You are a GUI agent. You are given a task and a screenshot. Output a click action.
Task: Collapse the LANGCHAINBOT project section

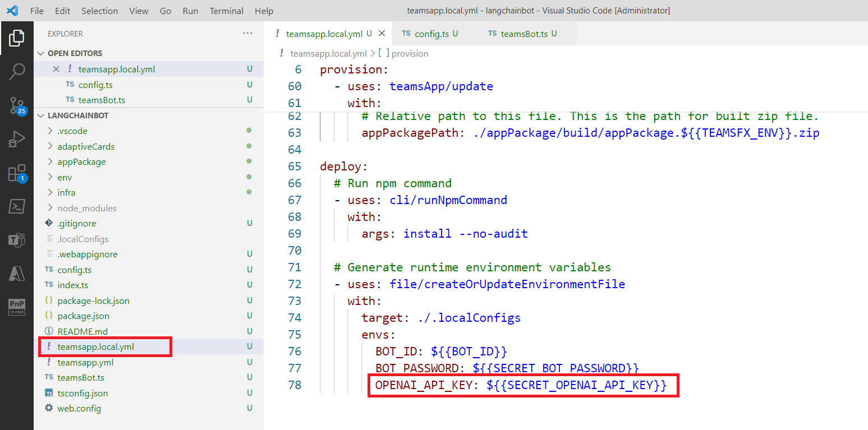click(77, 115)
